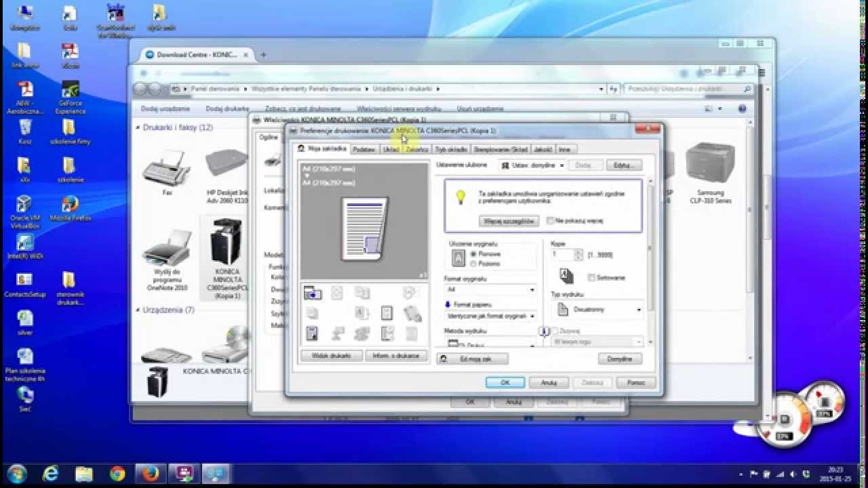Click the 'Inform. o drukarce' button

coord(396,355)
